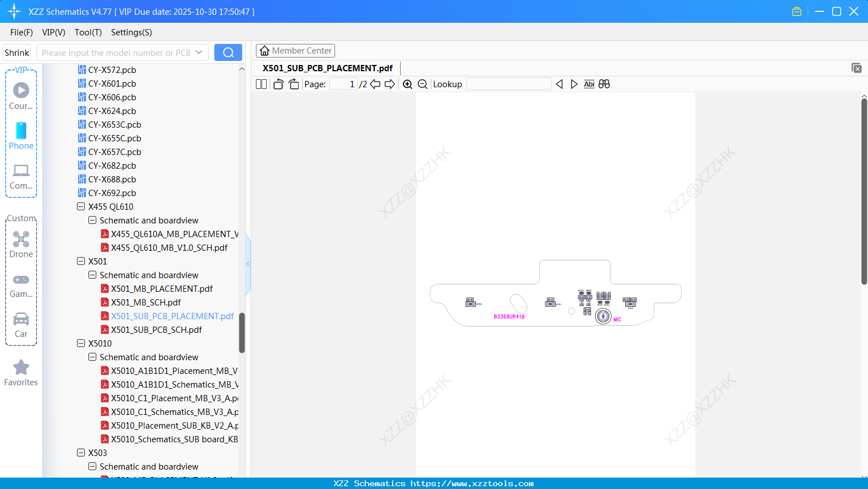Open the VIP(V) menu
The image size is (868, 489).
click(54, 32)
